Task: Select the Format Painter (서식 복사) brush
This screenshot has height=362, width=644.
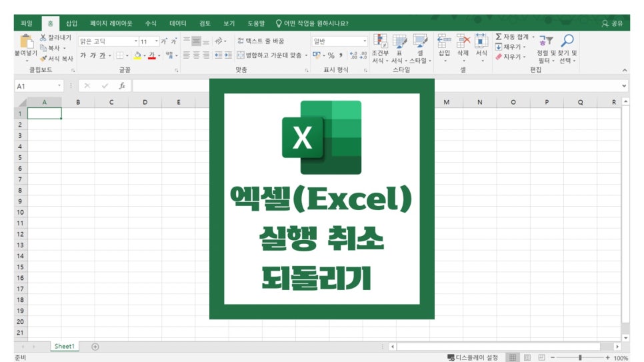Action: (x=43, y=59)
